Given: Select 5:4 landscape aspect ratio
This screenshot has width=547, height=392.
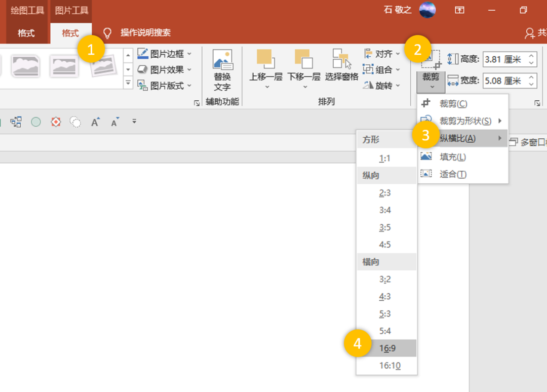Looking at the screenshot, I should [x=387, y=331].
